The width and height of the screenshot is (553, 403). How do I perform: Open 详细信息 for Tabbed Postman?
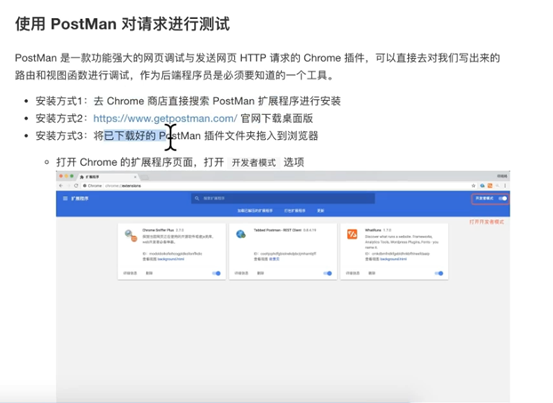pyautogui.click(x=241, y=273)
